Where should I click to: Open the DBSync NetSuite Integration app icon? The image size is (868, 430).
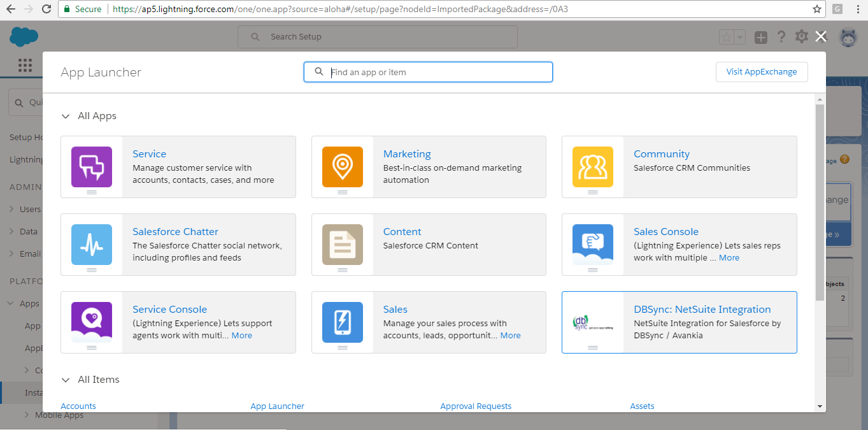coord(592,322)
